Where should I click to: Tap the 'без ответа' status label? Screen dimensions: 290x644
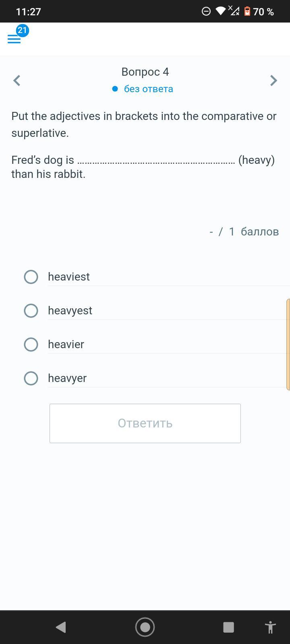tap(148, 89)
